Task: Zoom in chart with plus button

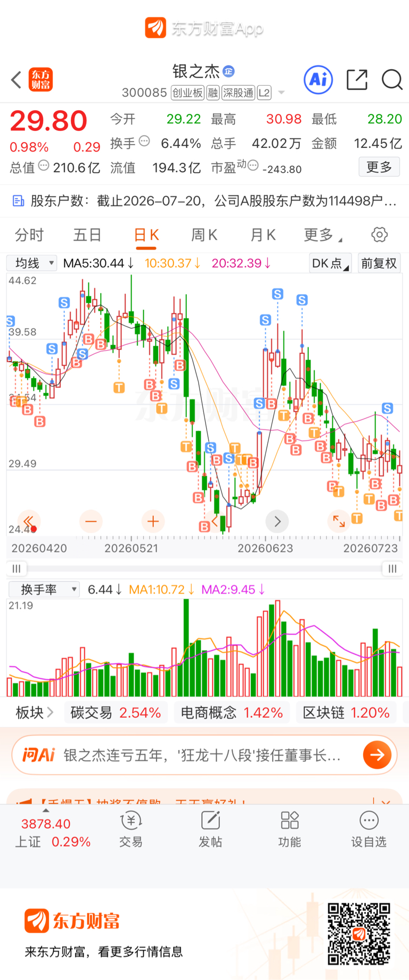Action: point(153,521)
